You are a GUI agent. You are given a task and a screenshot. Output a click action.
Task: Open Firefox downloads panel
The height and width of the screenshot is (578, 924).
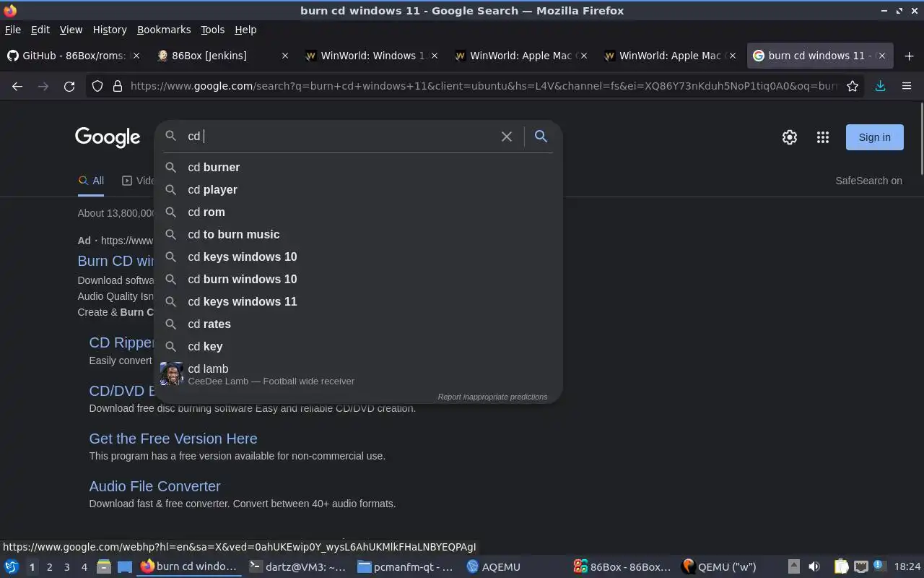tap(880, 86)
